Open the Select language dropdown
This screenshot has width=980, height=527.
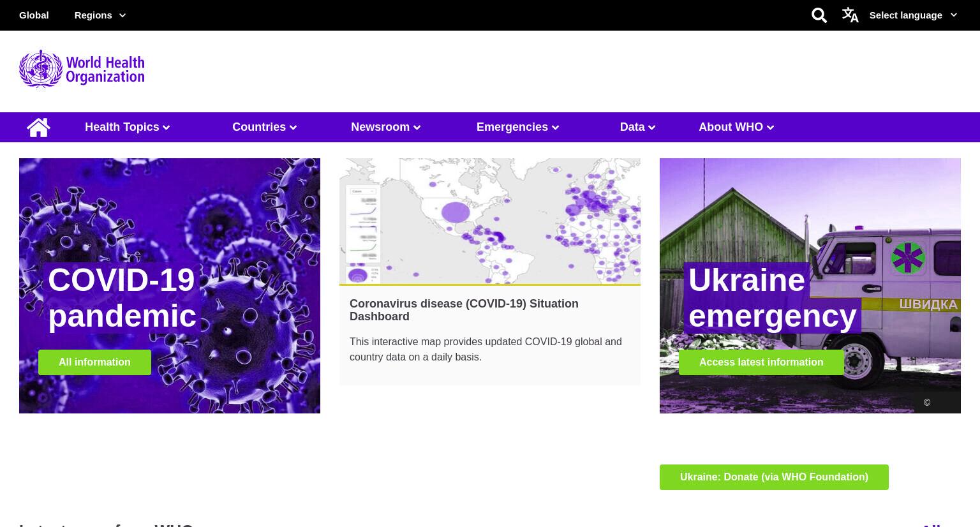(x=913, y=15)
